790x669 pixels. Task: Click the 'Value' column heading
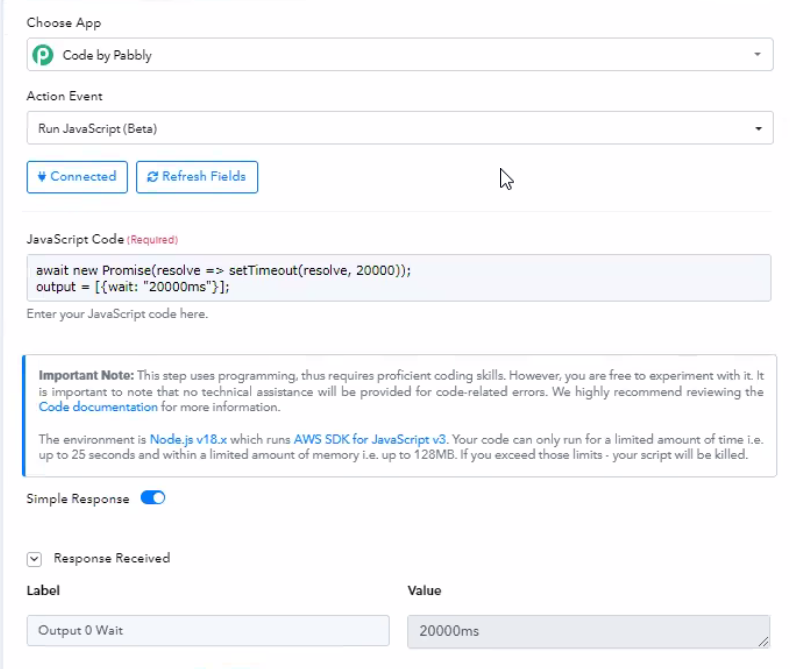click(424, 590)
